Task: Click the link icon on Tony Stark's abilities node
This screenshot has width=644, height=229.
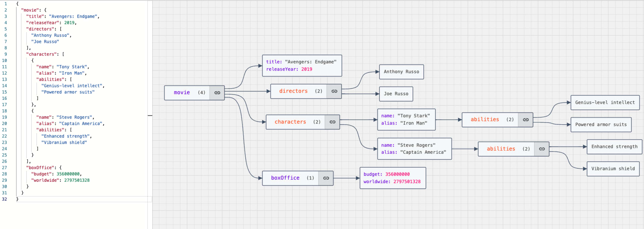Action: coord(526,120)
